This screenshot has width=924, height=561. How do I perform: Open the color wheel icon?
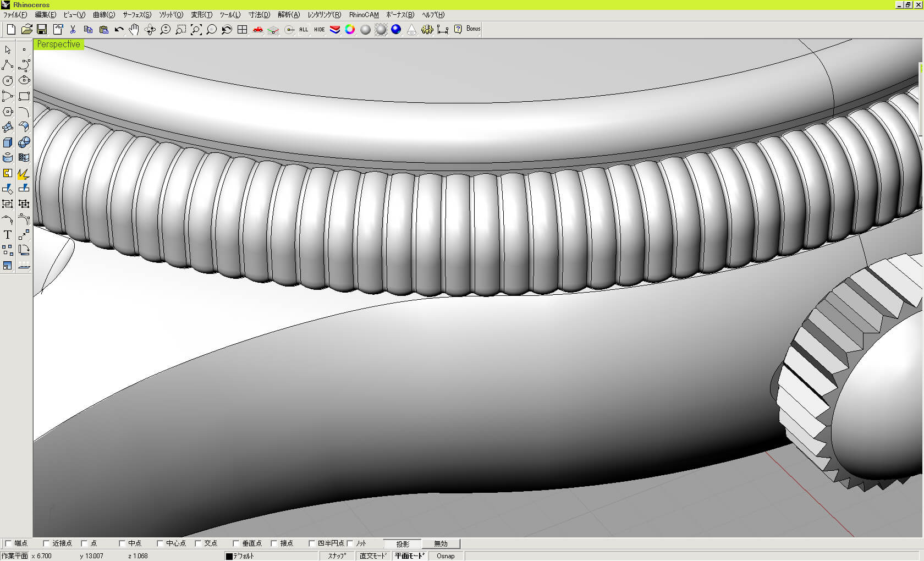point(350,30)
